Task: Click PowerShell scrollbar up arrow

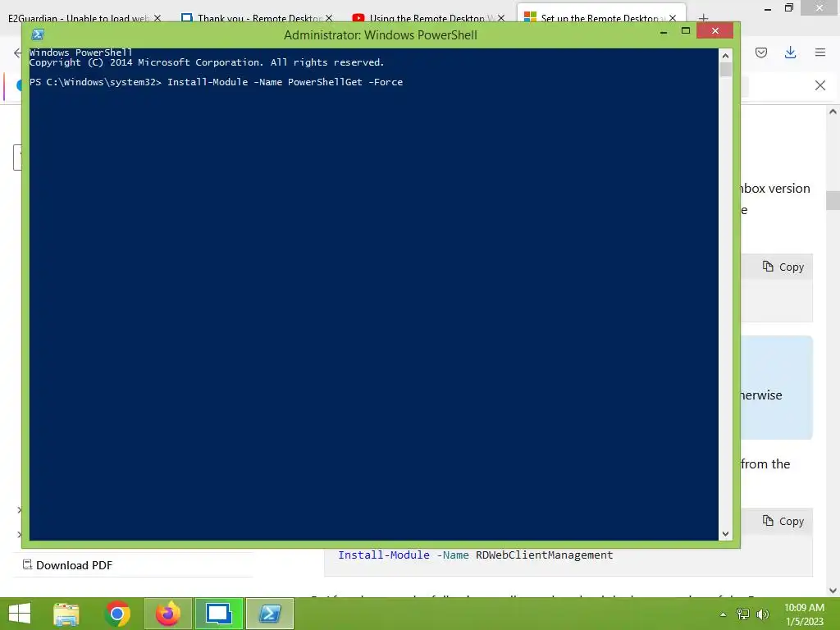Action: point(725,55)
